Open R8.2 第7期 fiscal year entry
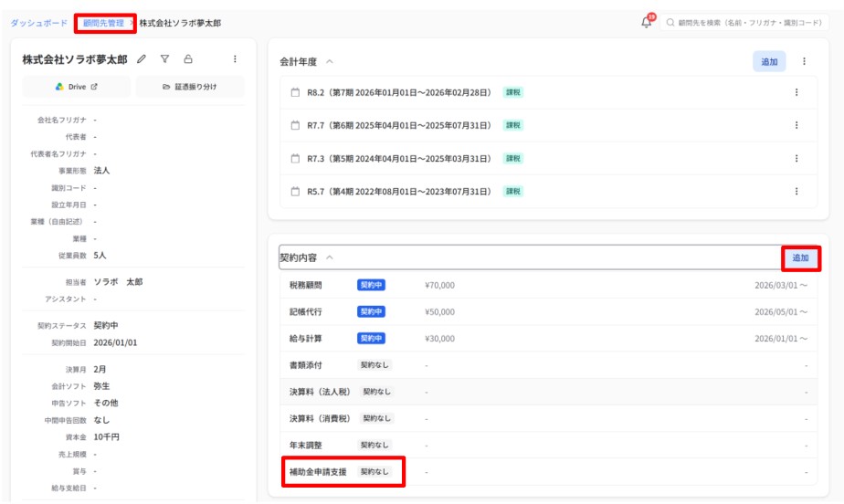 399,92
